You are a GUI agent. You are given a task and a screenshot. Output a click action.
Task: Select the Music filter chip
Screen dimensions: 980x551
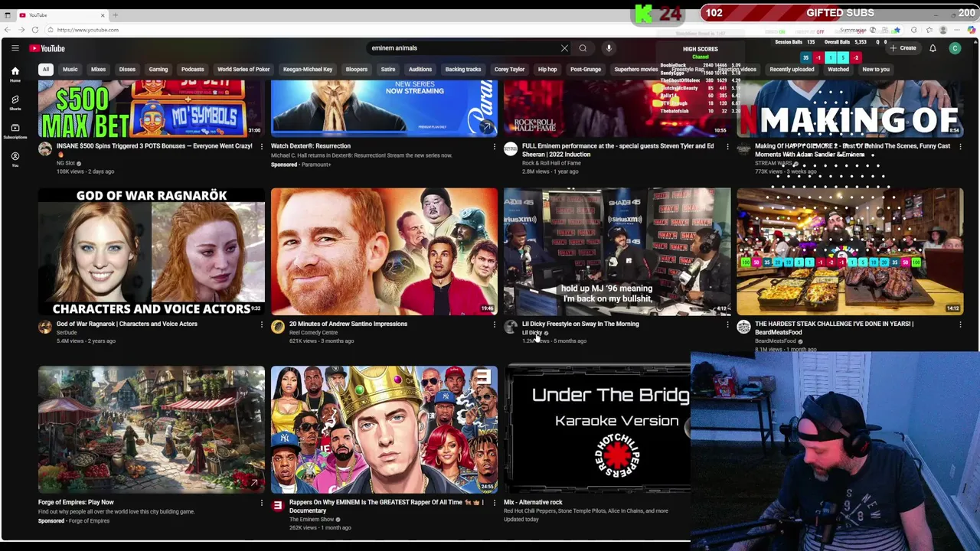point(70,70)
